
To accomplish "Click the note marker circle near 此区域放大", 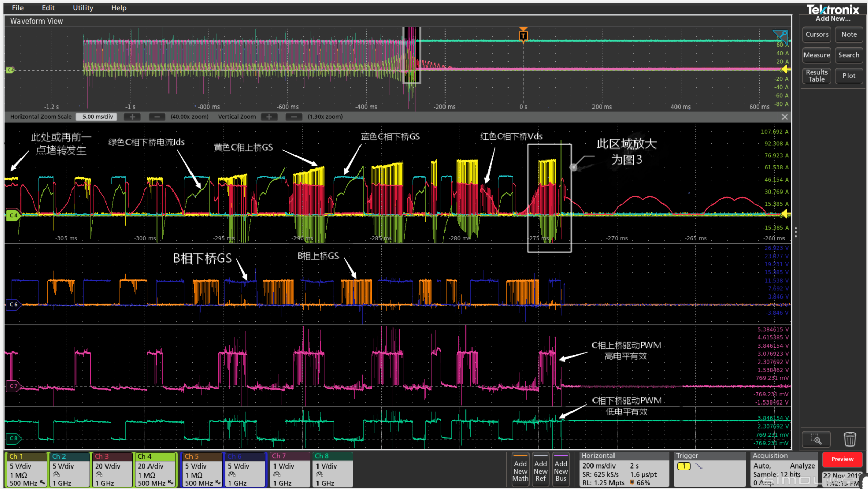I will click(x=574, y=167).
